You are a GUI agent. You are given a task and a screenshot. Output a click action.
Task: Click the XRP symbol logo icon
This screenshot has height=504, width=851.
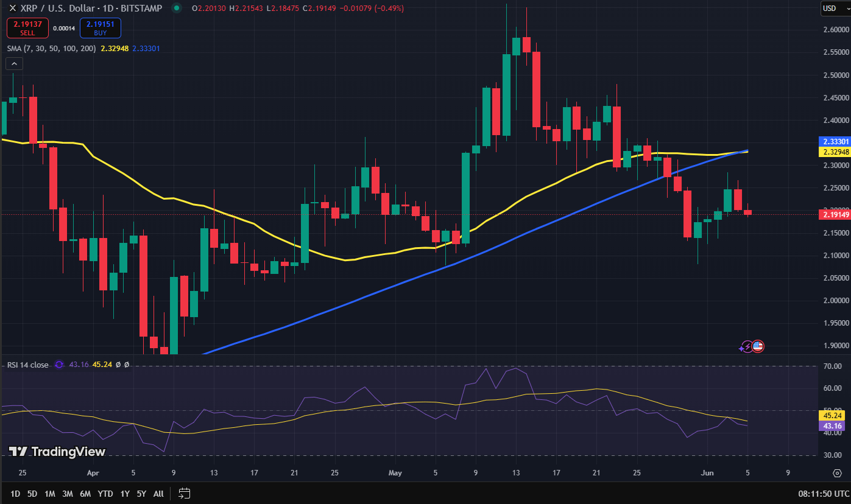click(12, 9)
